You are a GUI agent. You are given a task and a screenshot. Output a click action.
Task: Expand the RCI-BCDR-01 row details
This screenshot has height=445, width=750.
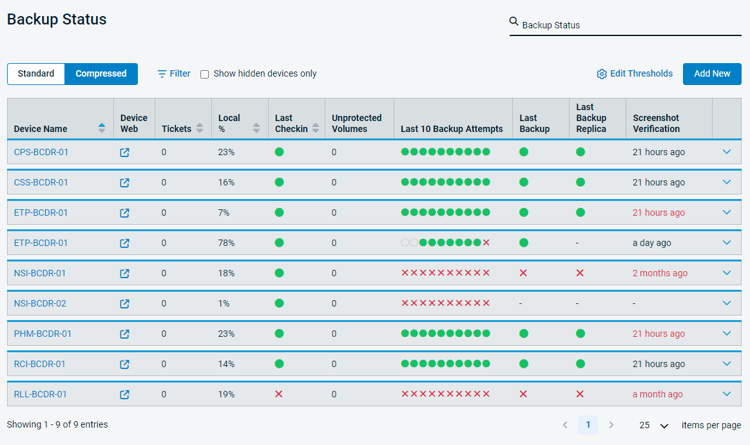pos(727,364)
